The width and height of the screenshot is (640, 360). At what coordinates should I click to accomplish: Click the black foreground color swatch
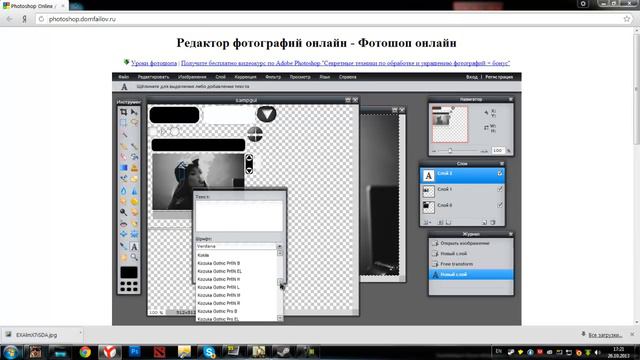coord(129,272)
